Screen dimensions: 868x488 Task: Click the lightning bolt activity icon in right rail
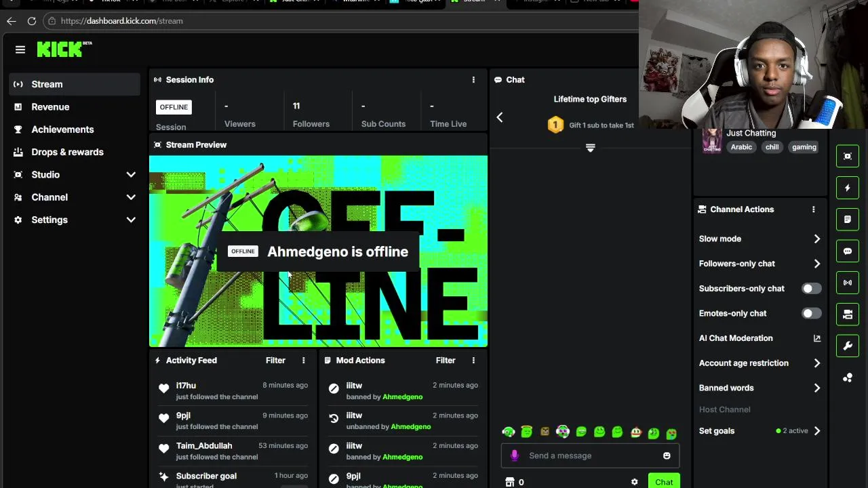click(848, 188)
